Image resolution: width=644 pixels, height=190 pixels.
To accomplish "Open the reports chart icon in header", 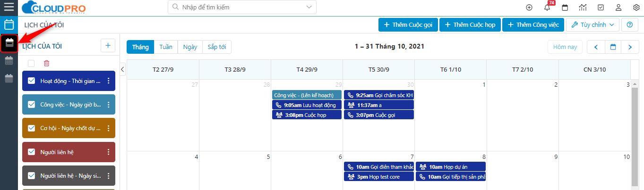I will (583, 8).
